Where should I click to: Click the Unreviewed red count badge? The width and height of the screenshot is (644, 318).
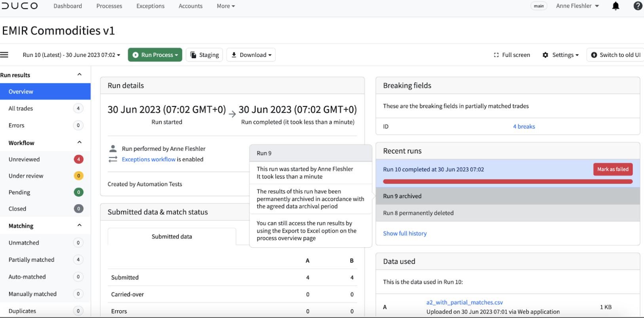point(78,159)
